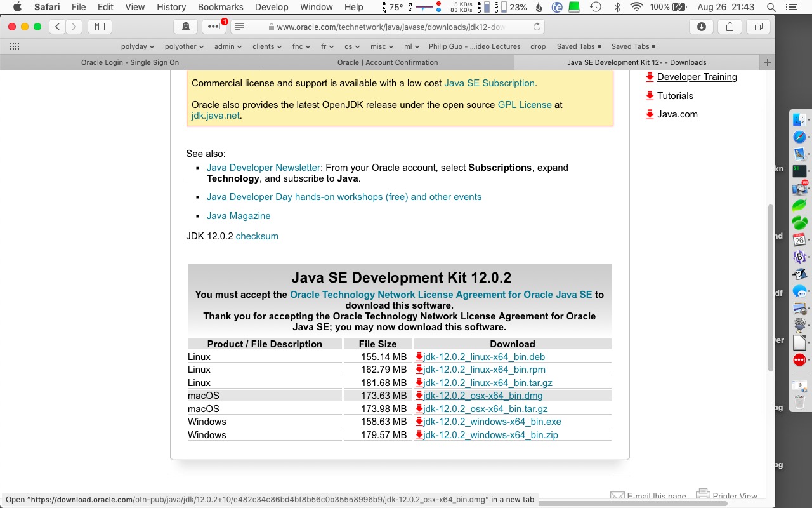Open Tutorials sidebar link
The width and height of the screenshot is (812, 508).
[x=675, y=96]
